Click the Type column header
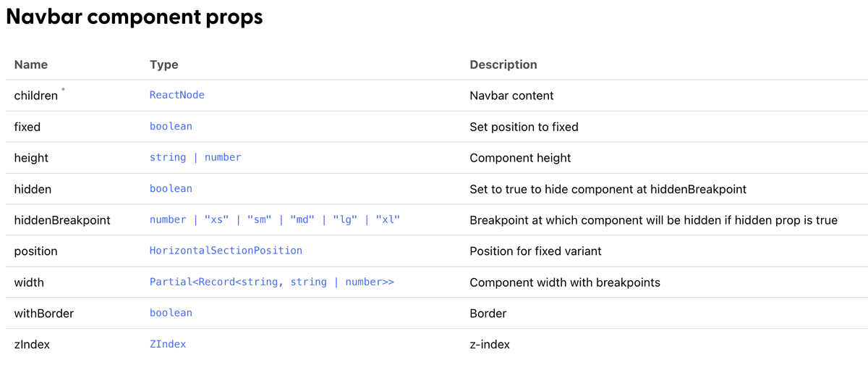 point(164,64)
